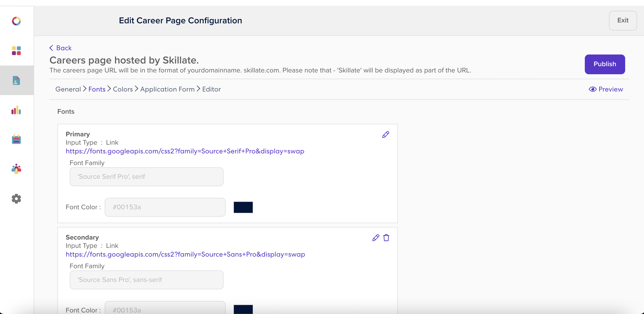This screenshot has height=314, width=644.
Task: Open the dashboard grid icon in sidebar
Action: pyautogui.click(x=16, y=51)
